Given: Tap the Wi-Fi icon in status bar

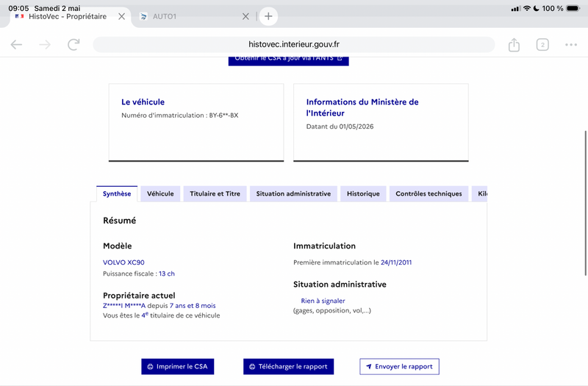Looking at the screenshot, I should pyautogui.click(x=527, y=8).
